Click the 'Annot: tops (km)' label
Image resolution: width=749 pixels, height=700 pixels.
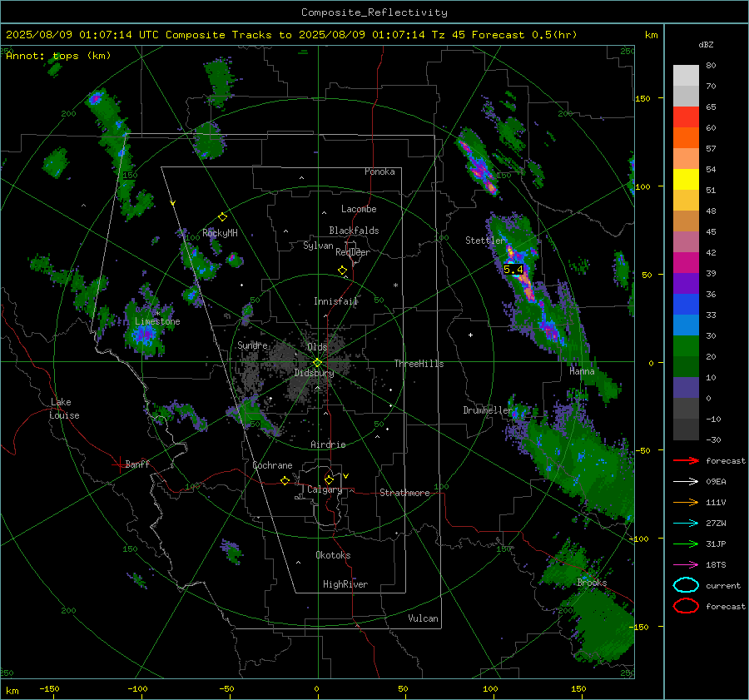coord(58,56)
